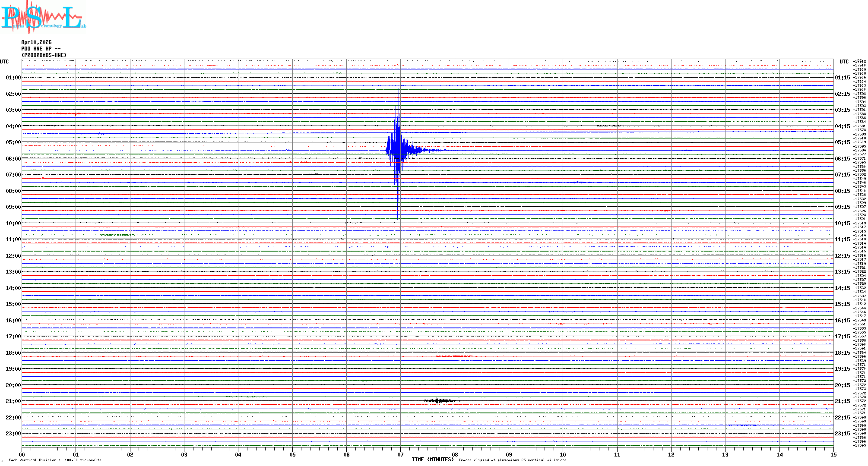This screenshot has width=868, height=466.
Task: Click the 05:00 hour label on left
Action: (13, 142)
